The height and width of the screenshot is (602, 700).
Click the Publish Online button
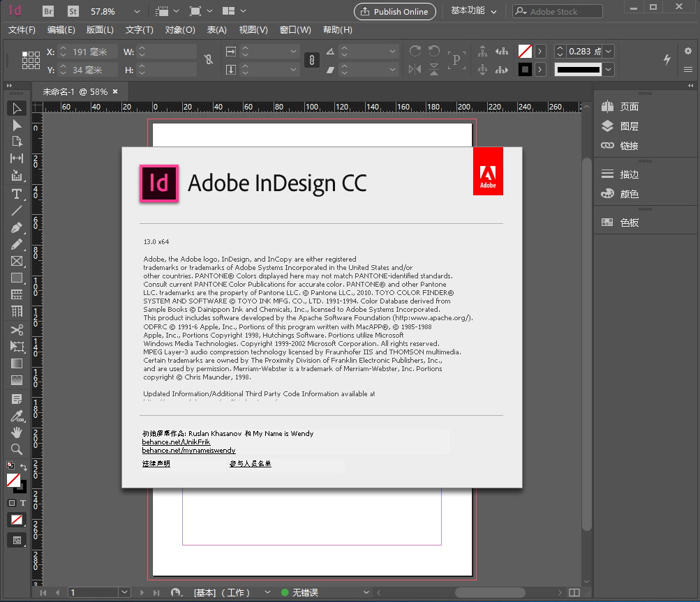[x=394, y=12]
